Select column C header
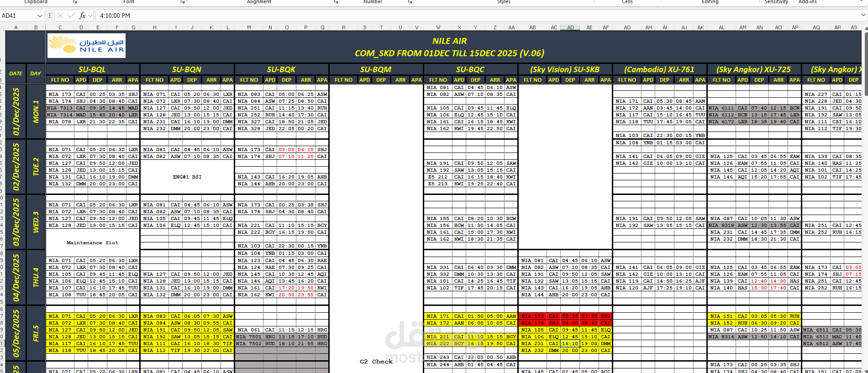The height and width of the screenshot is (373, 868). tap(60, 27)
